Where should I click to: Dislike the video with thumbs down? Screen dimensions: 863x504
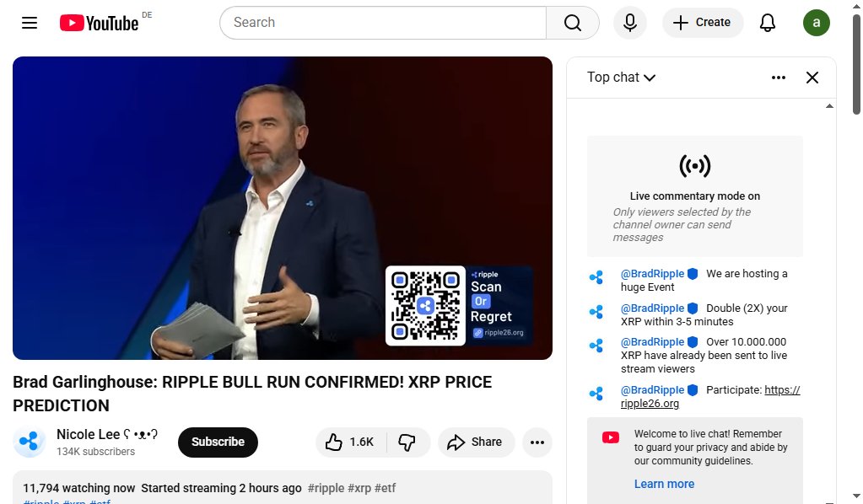click(407, 442)
